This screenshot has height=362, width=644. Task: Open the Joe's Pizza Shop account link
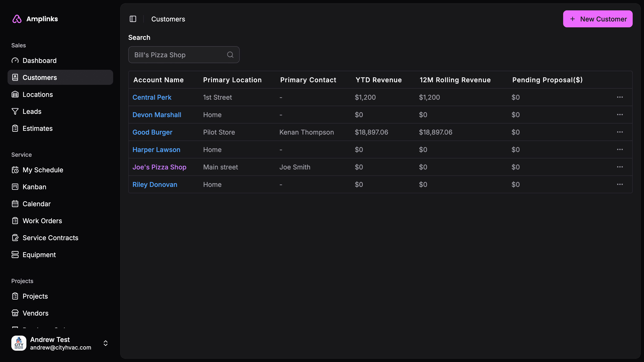[159, 167]
